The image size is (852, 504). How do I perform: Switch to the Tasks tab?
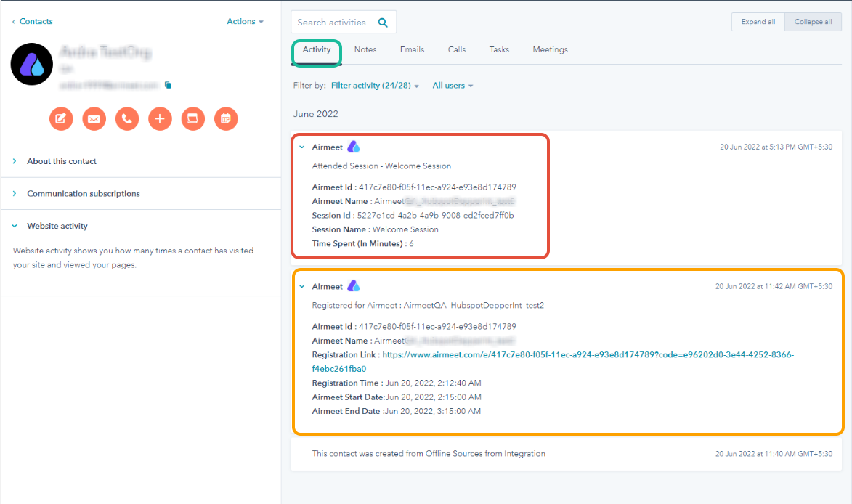pyautogui.click(x=499, y=49)
